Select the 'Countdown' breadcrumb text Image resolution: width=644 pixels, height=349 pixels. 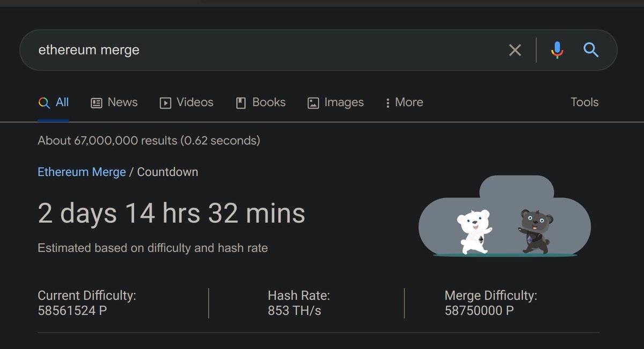pos(167,172)
